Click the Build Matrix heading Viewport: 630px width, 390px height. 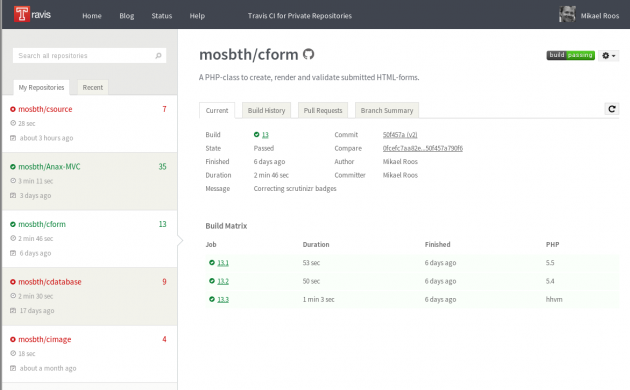point(226,226)
